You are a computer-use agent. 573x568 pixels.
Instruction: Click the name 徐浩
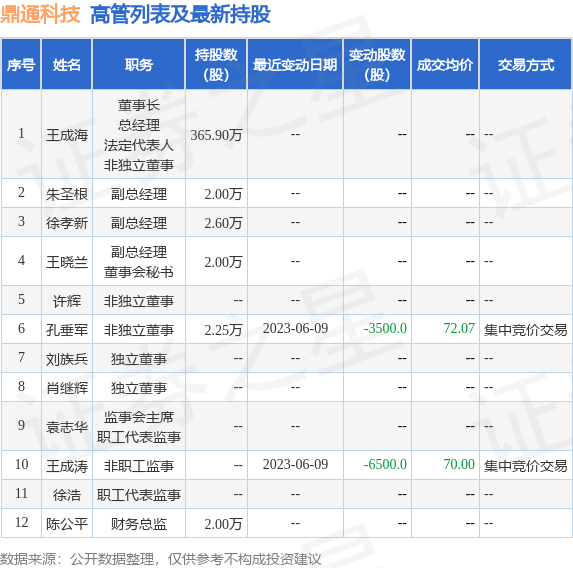[x=67, y=495]
